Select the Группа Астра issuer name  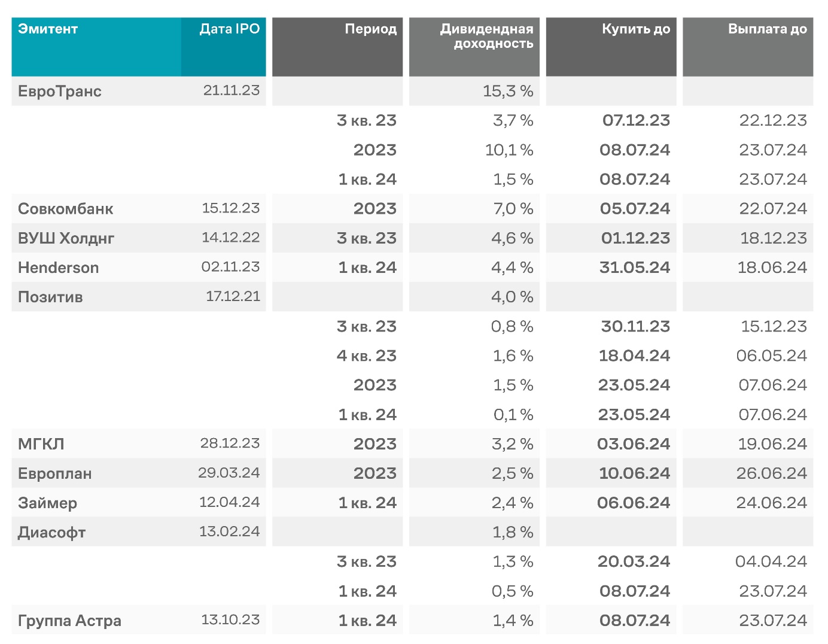coord(70,621)
